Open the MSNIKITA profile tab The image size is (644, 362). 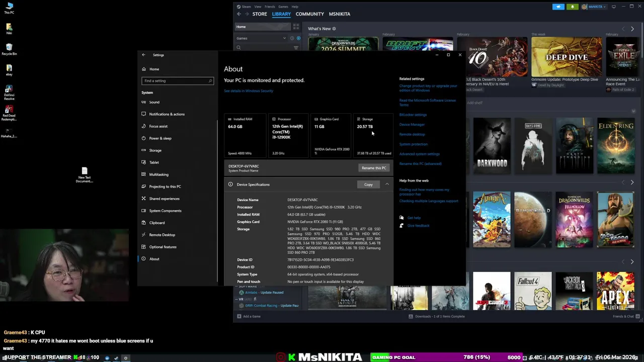click(340, 14)
